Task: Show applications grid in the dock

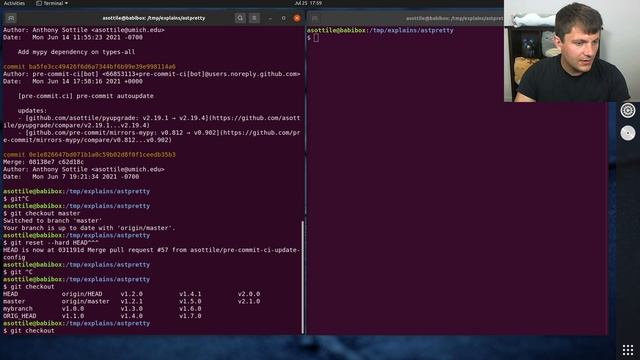Action: click(628, 349)
